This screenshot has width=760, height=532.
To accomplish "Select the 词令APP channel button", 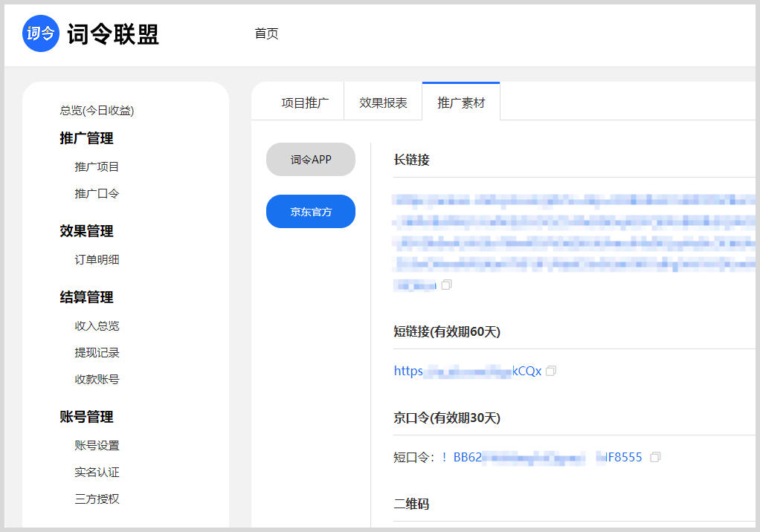I will (310, 159).
